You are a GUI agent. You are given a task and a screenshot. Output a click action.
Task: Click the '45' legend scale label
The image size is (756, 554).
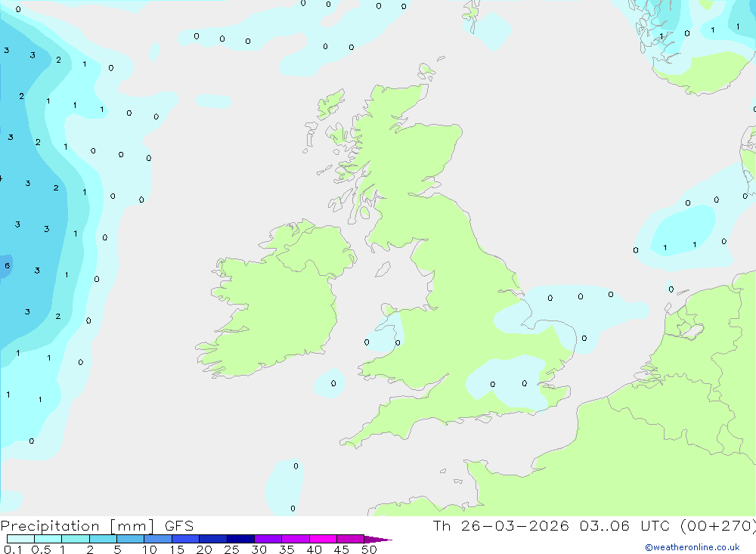342,549
